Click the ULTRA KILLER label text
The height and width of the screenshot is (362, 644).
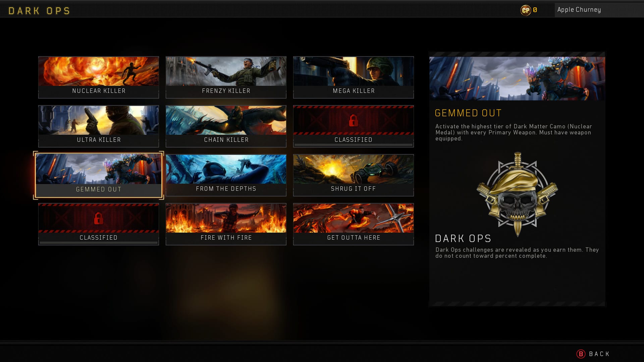tap(99, 140)
